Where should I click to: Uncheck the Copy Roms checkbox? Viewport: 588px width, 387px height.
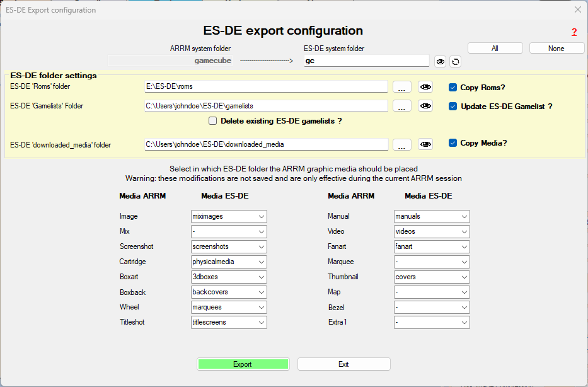[453, 88]
